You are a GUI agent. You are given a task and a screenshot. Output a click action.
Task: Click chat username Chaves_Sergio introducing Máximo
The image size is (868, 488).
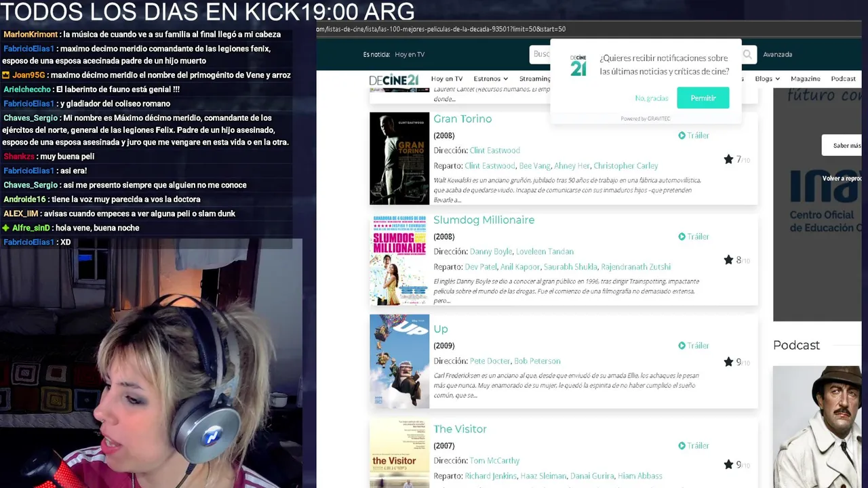pyautogui.click(x=31, y=118)
